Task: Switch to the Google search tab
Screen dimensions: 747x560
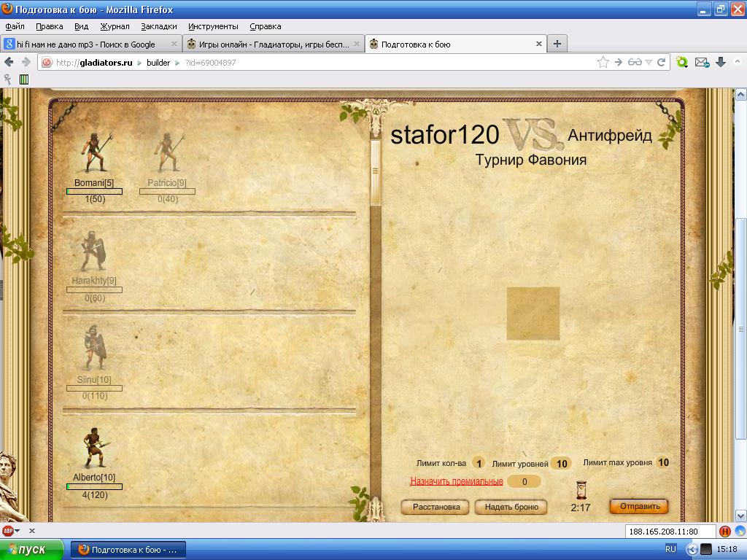Action: [90, 44]
